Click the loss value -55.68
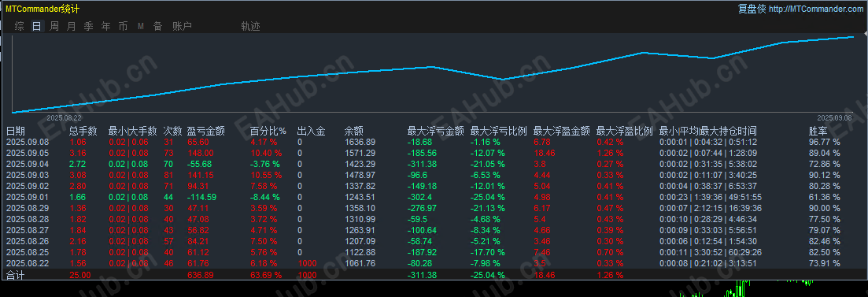This screenshot has height=297, width=868. (x=200, y=164)
